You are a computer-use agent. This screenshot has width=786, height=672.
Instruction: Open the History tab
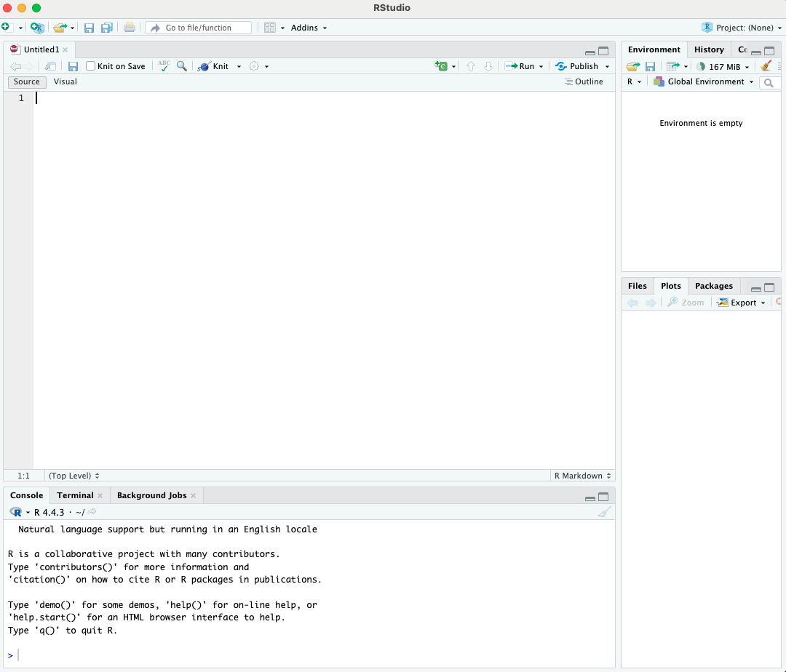(708, 49)
